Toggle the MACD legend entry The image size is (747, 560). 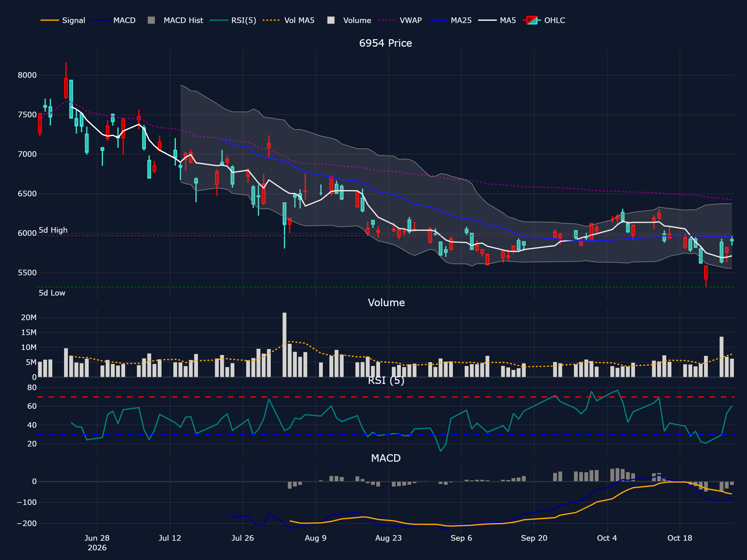click(x=114, y=20)
